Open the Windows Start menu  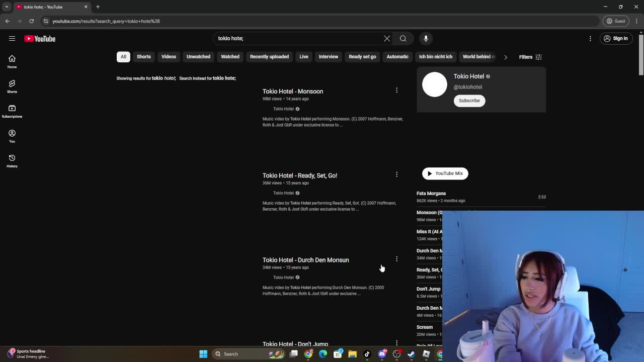203,354
